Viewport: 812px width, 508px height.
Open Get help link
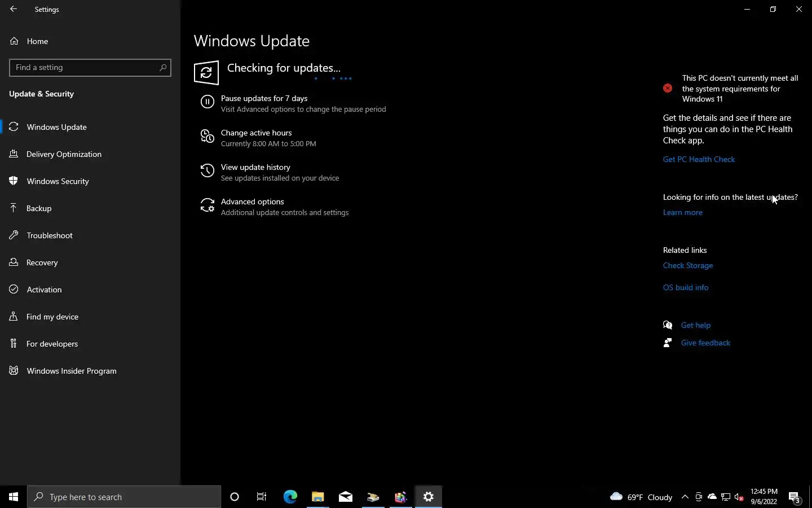click(x=695, y=325)
